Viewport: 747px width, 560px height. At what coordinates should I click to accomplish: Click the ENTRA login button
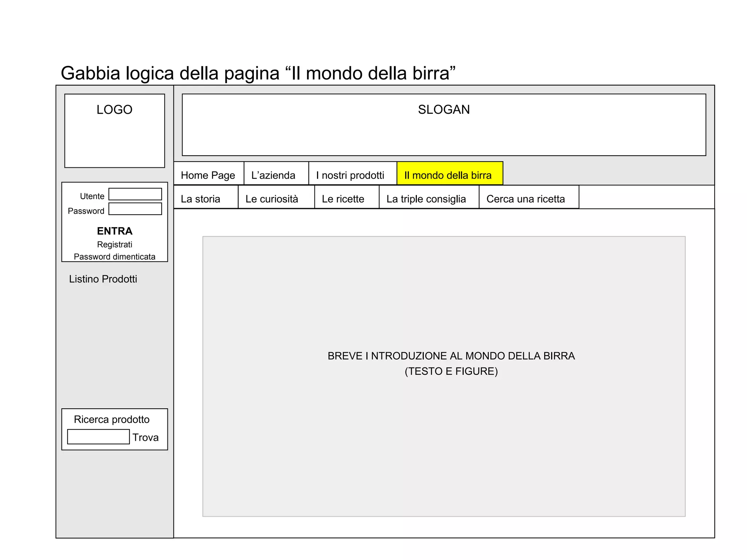(115, 231)
